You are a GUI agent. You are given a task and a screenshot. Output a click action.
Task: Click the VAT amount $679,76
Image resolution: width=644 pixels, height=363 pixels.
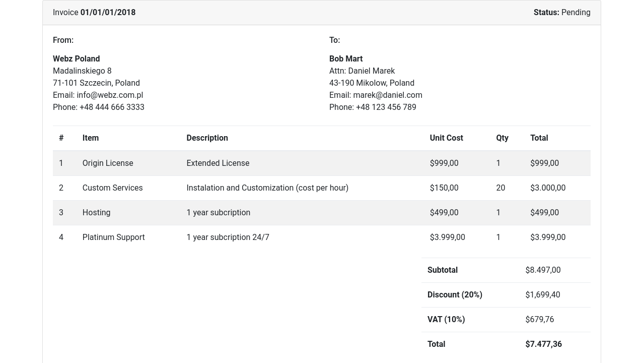(539, 319)
